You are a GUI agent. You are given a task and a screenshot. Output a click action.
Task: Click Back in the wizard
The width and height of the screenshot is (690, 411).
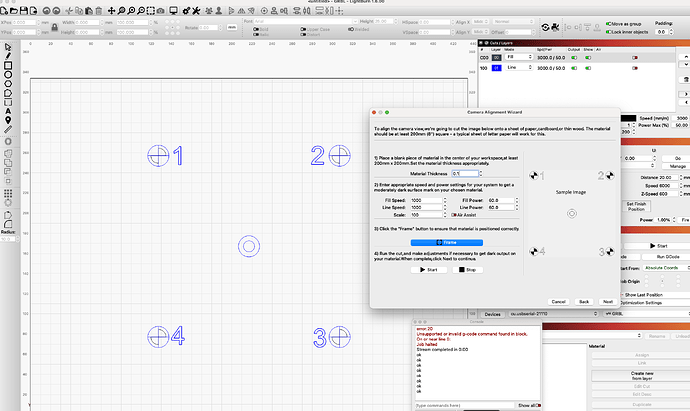click(x=584, y=302)
